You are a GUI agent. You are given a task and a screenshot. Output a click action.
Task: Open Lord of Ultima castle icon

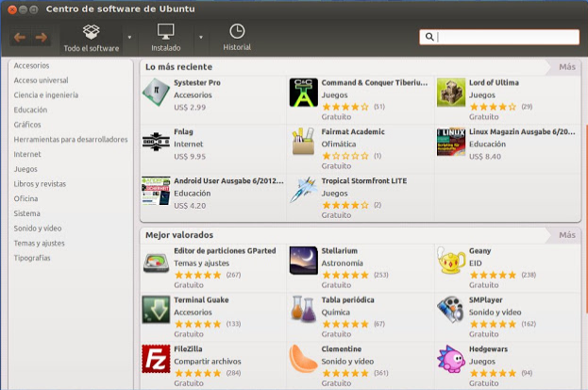pyautogui.click(x=451, y=93)
